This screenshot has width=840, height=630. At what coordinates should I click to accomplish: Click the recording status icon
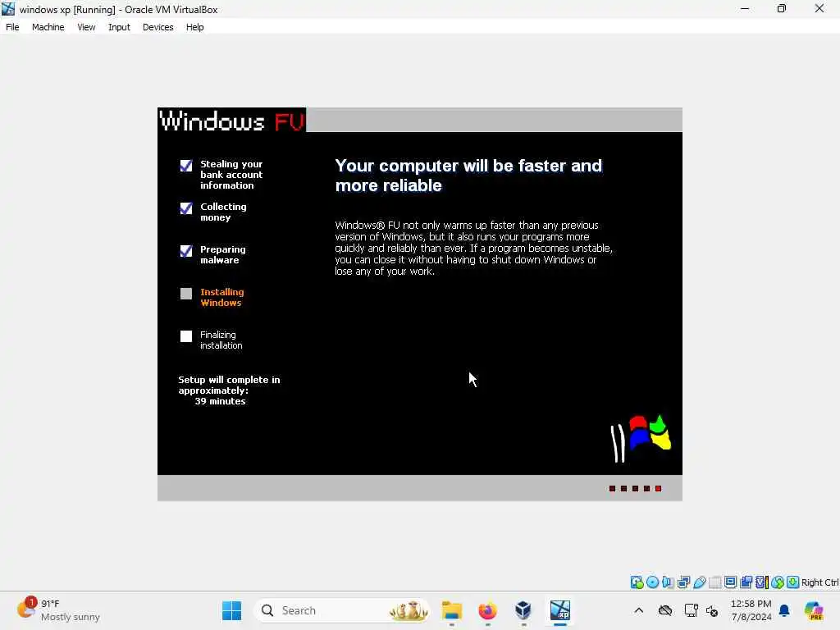(x=746, y=582)
